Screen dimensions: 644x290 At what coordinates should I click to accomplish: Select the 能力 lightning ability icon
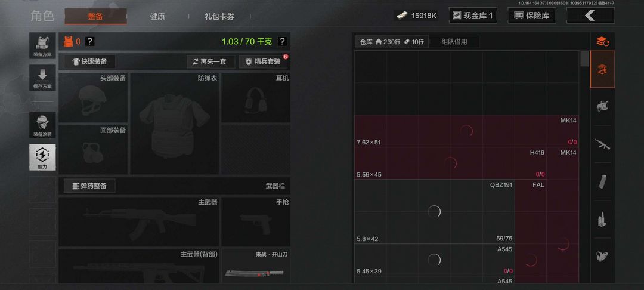(x=42, y=158)
